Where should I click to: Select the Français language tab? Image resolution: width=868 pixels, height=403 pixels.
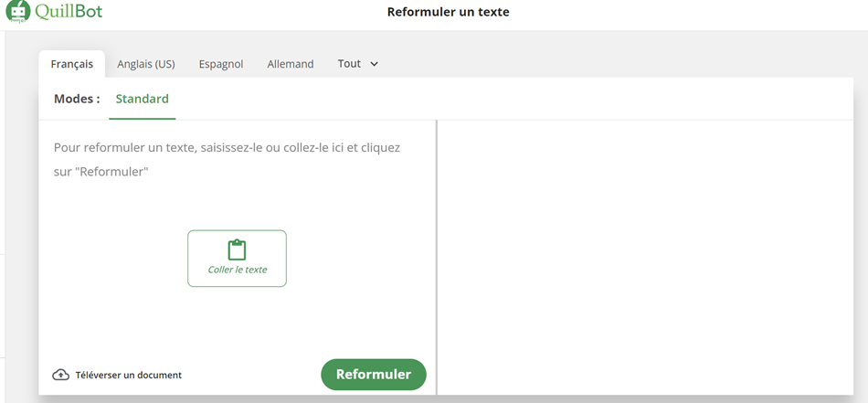coord(72,64)
